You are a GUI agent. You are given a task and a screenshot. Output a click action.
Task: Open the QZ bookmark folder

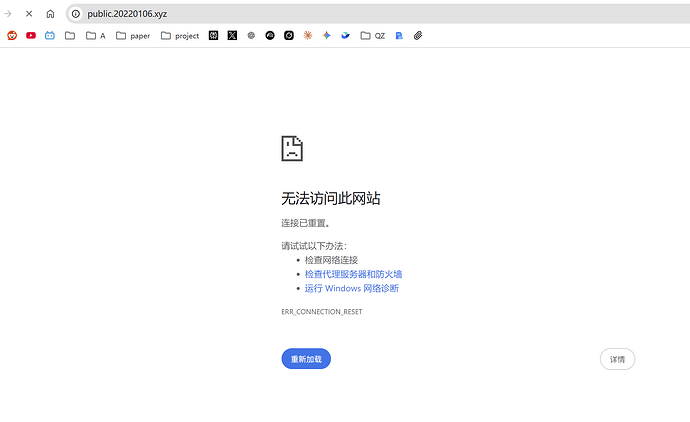click(373, 36)
